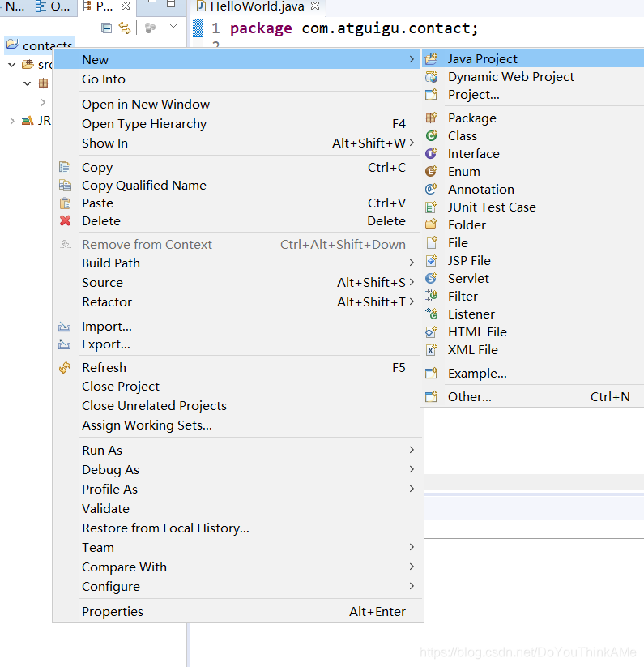Screen dimensions: 644x667
Task: Click the focus task icon in explorer toolbar
Action: [x=150, y=28]
